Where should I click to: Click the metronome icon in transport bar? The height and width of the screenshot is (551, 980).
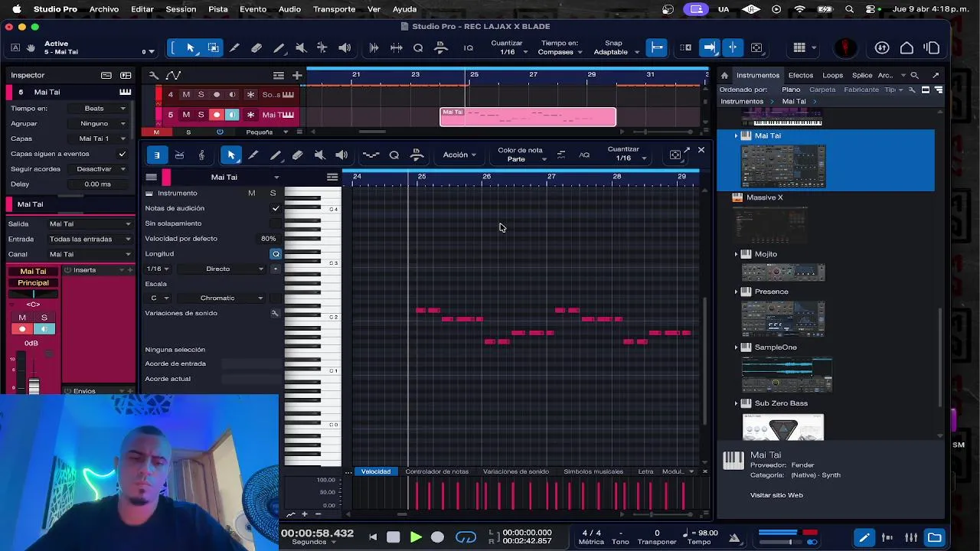[733, 537]
